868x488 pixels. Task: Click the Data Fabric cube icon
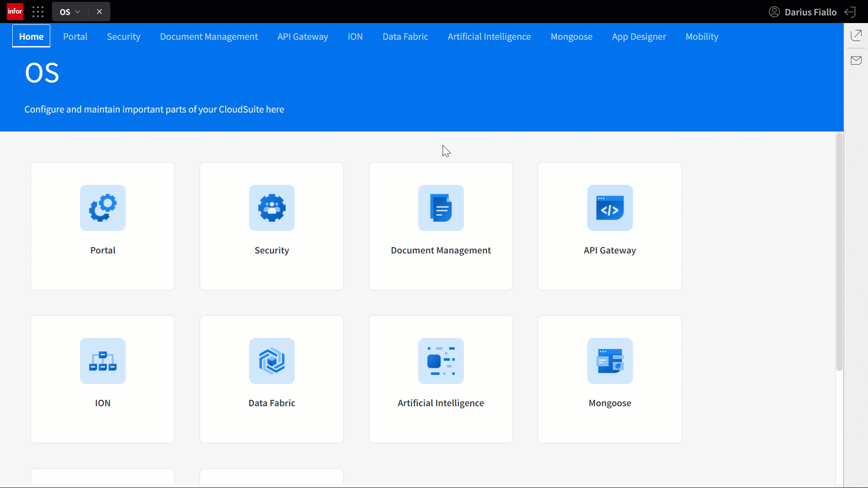tap(272, 361)
